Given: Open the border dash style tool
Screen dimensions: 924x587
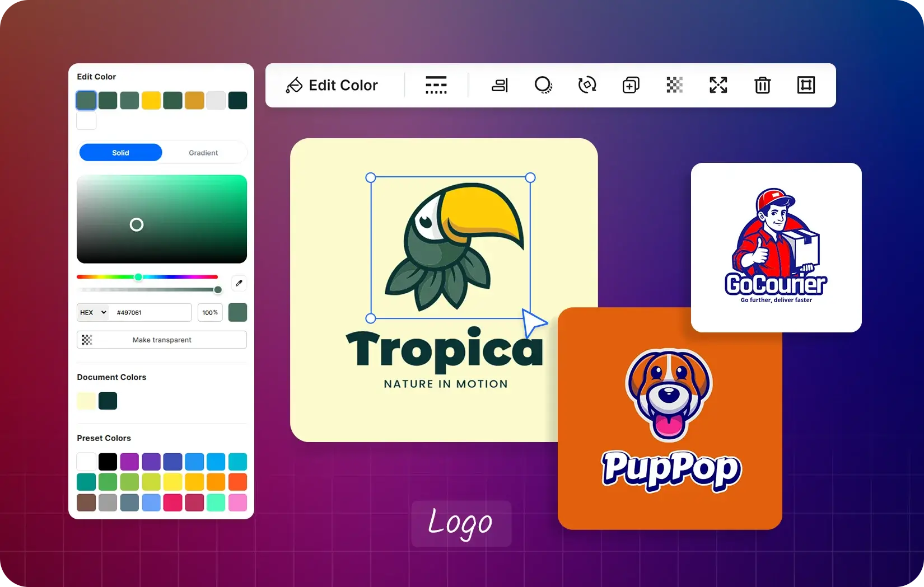Looking at the screenshot, I should (436, 85).
